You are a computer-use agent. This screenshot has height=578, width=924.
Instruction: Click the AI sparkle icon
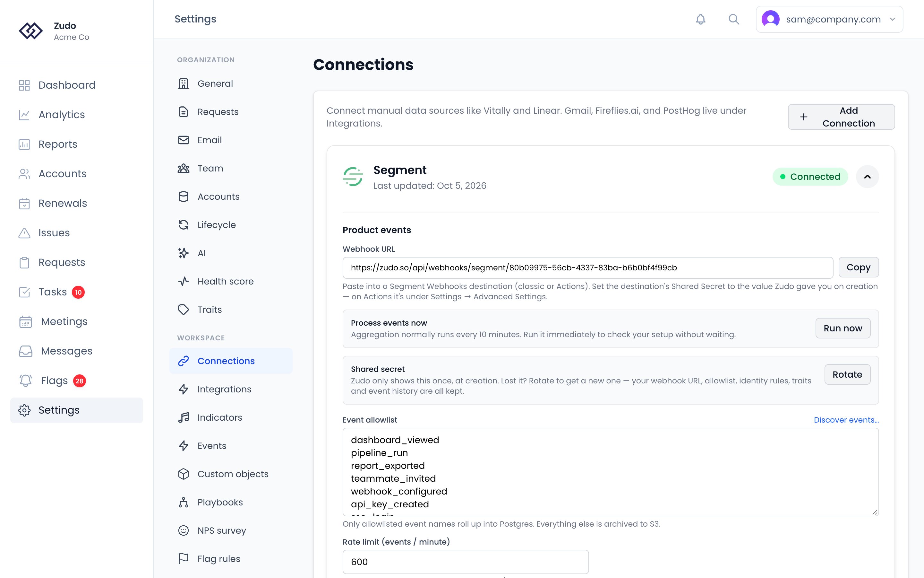point(184,253)
